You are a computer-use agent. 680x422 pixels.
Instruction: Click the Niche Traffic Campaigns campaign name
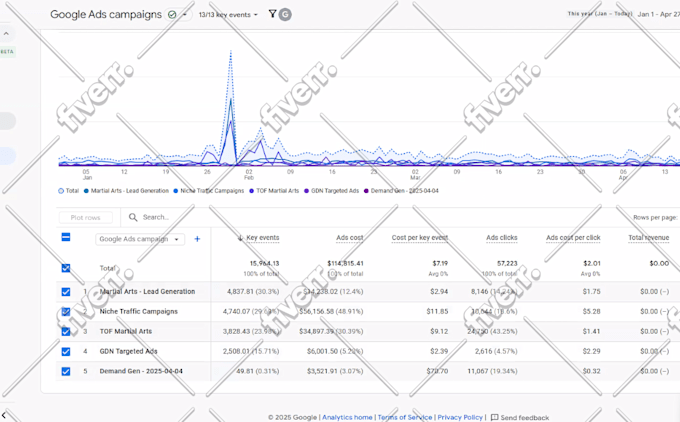[139, 312]
